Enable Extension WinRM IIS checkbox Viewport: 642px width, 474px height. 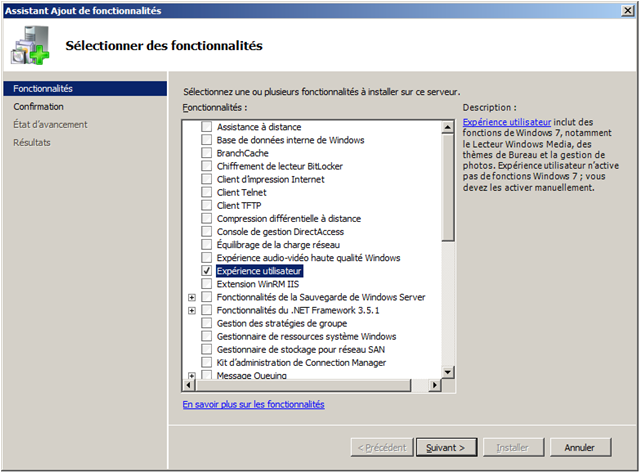(x=207, y=284)
